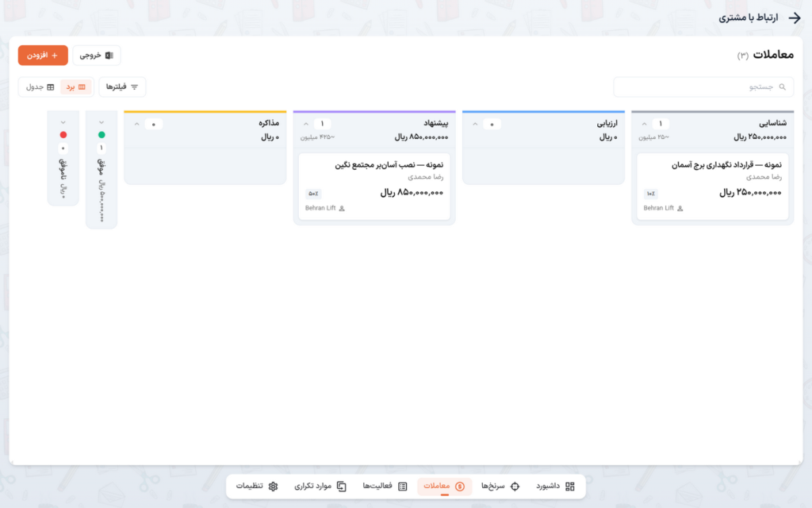Click رضا محمدی on مجتمع نگین card
Image resolution: width=812 pixels, height=508 pixels.
click(x=426, y=177)
